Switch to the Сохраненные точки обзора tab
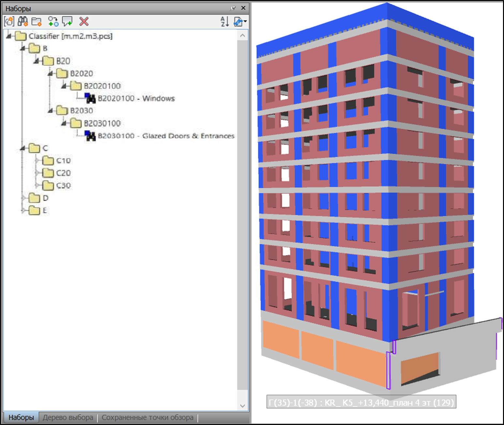Screen dimensions: 504x425 pyautogui.click(x=147, y=417)
